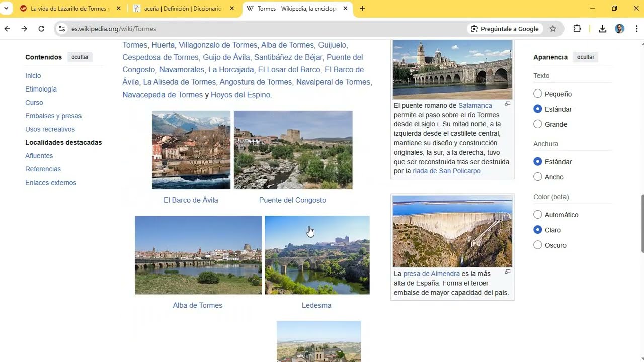View site information icon in address bar
The height and width of the screenshot is (362, 644).
click(x=61, y=29)
